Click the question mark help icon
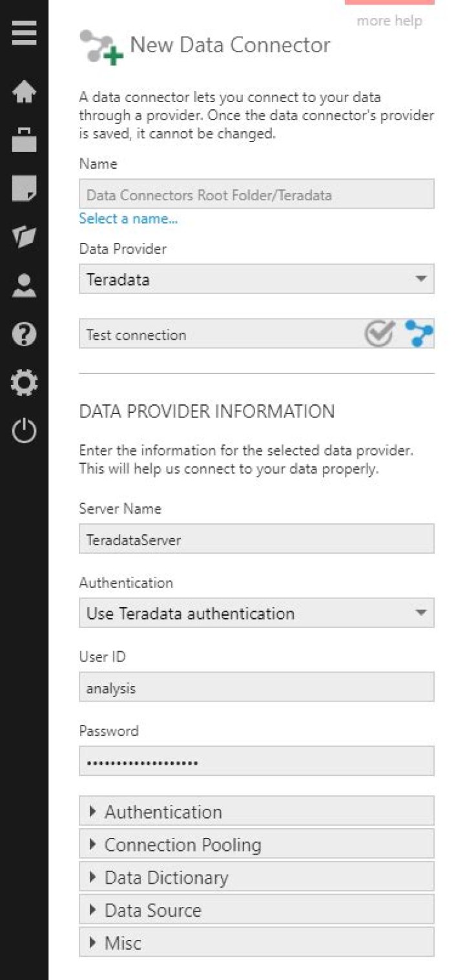The height and width of the screenshot is (980, 465). tap(24, 334)
